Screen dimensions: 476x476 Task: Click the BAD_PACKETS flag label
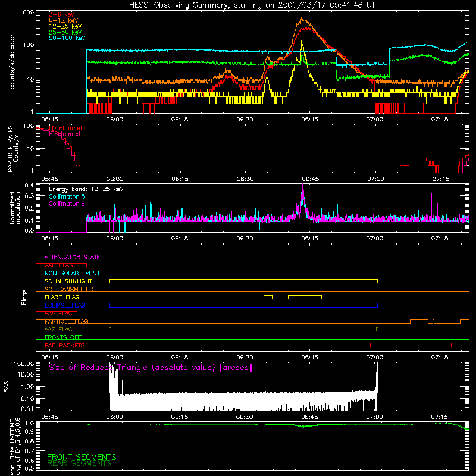pos(65,345)
